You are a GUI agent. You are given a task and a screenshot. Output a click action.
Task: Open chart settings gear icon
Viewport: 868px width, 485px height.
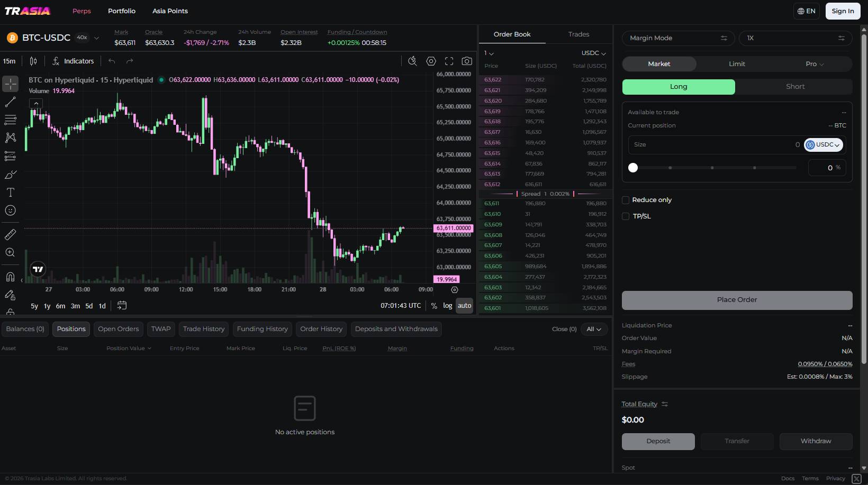pyautogui.click(x=431, y=61)
